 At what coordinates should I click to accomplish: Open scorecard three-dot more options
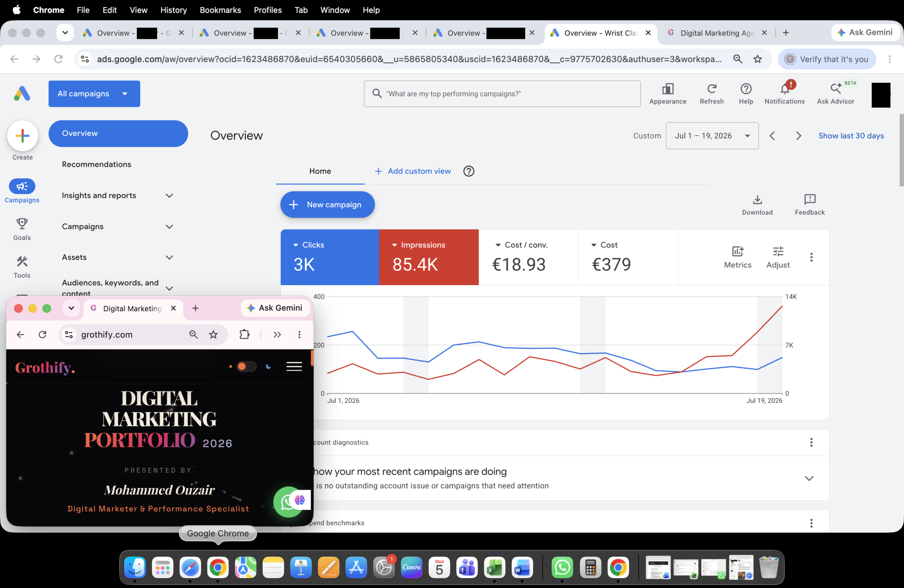click(811, 257)
